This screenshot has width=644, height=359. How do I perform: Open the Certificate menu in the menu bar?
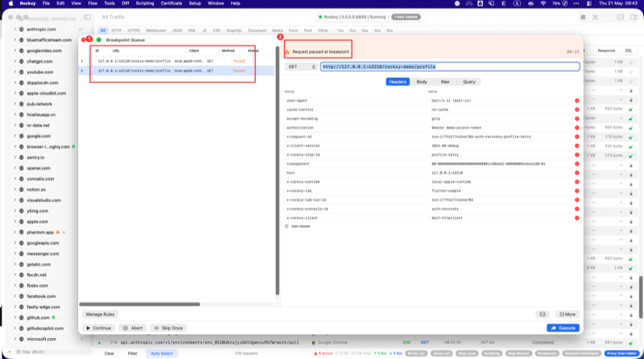point(171,3)
